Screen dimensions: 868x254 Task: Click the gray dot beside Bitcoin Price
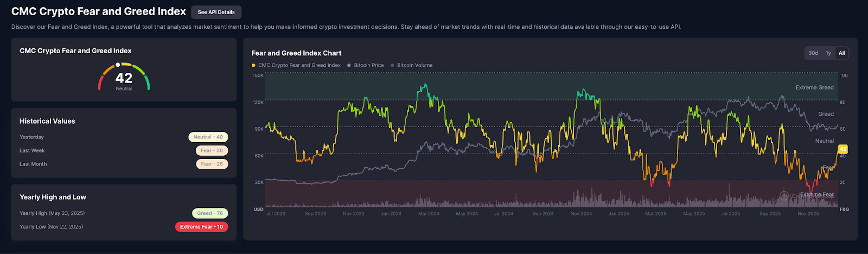[x=349, y=66]
